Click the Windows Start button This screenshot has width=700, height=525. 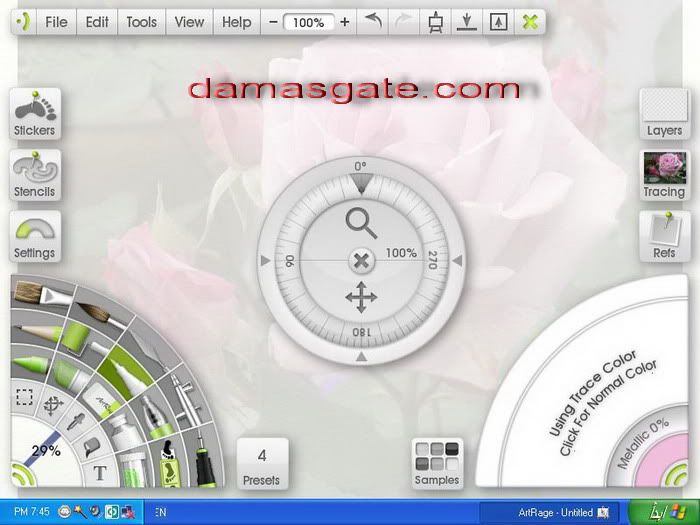tap(663, 512)
